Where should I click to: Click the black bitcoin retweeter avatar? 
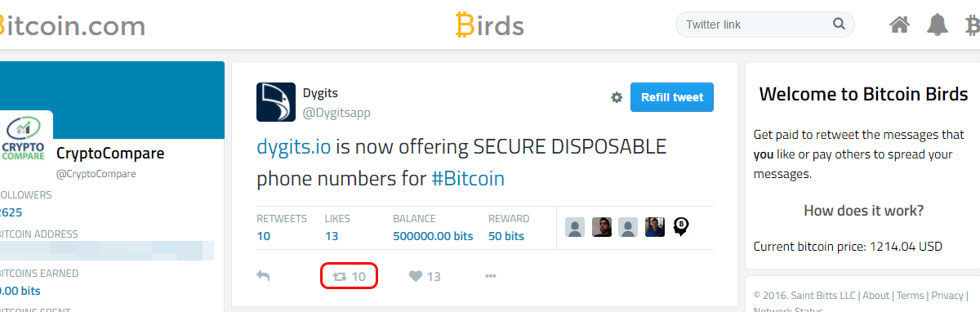[681, 227]
